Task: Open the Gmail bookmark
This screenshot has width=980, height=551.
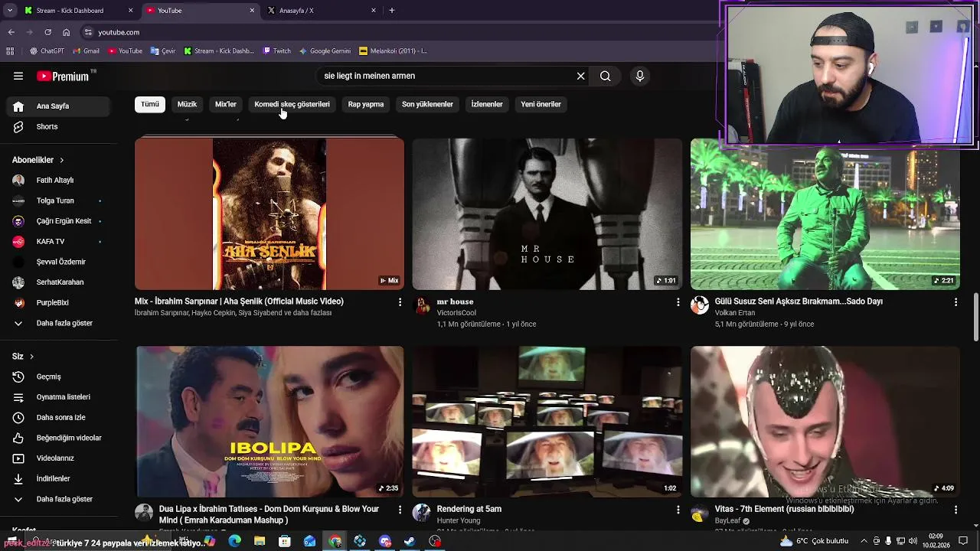Action: (x=86, y=51)
